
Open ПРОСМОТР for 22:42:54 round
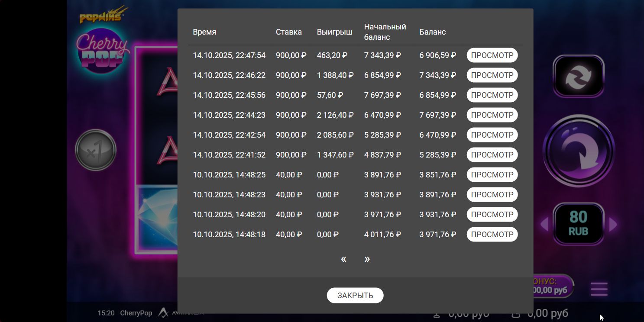point(492,135)
